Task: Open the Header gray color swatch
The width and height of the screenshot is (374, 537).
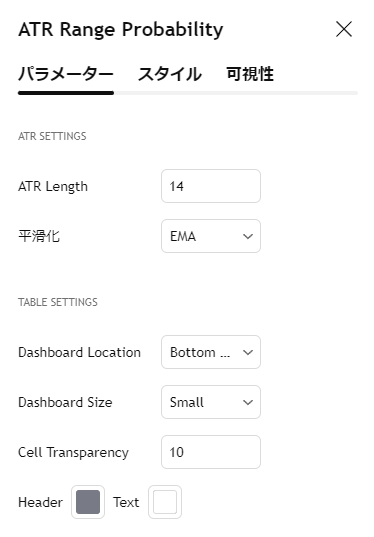Action: [88, 502]
